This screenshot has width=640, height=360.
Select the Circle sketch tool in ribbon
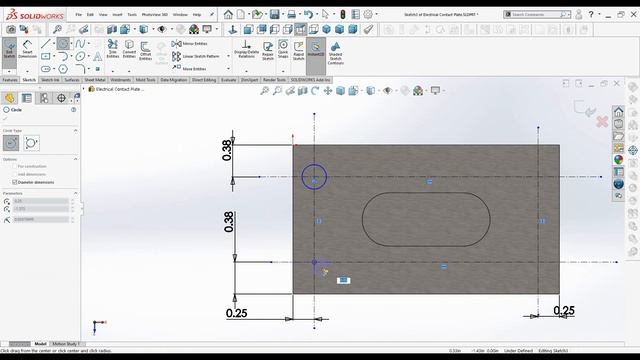[x=63, y=43]
